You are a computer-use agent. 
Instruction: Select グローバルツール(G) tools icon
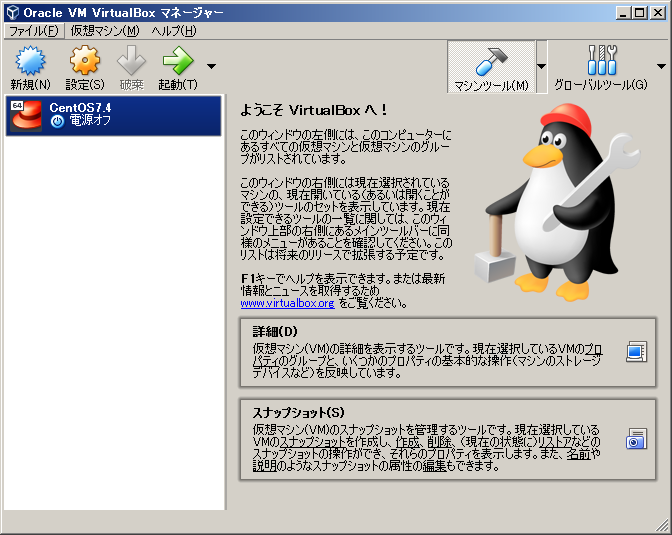(602, 60)
